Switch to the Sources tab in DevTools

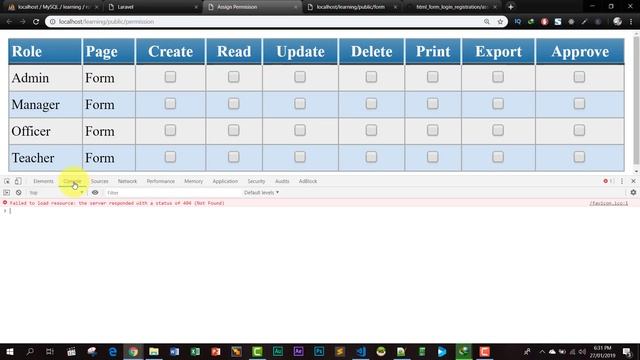pyautogui.click(x=100, y=181)
